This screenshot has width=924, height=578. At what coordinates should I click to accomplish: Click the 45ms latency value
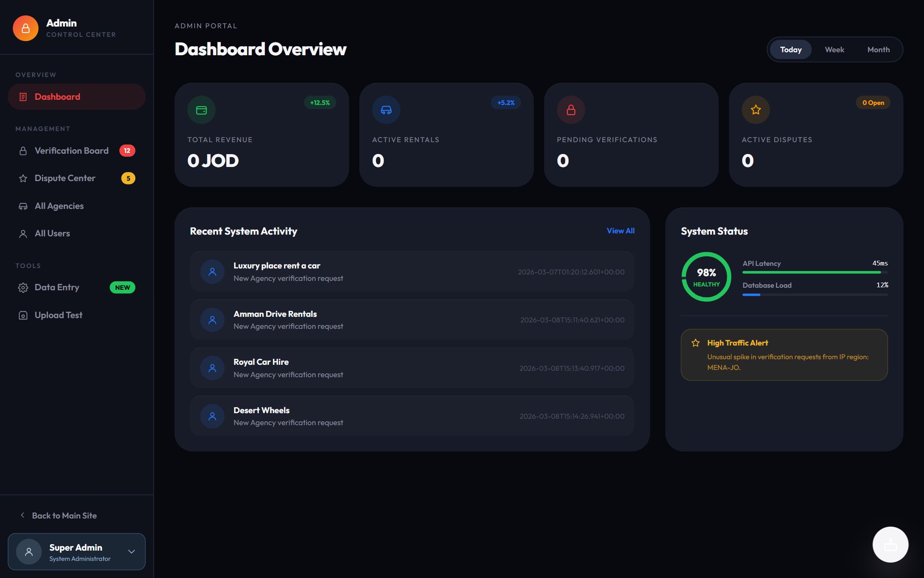coord(880,263)
